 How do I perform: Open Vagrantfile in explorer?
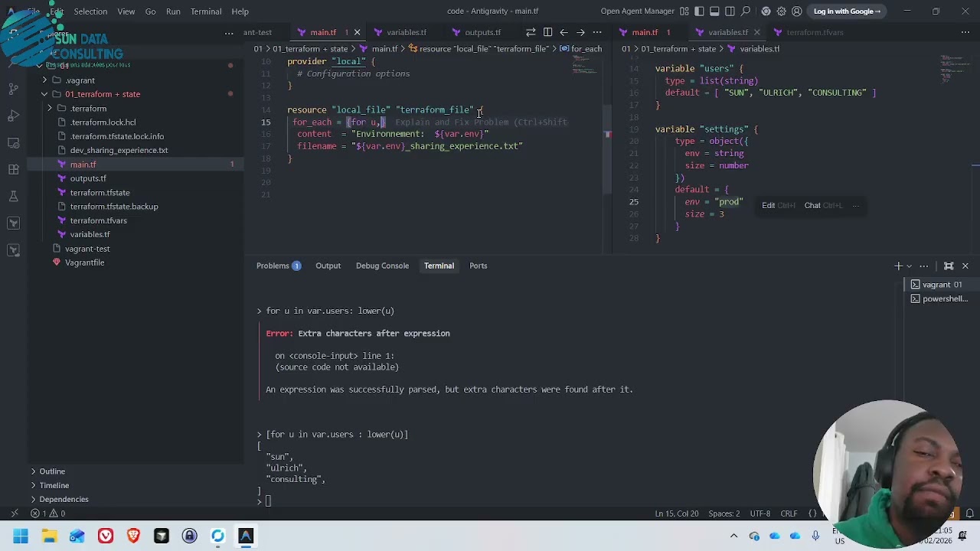point(84,262)
